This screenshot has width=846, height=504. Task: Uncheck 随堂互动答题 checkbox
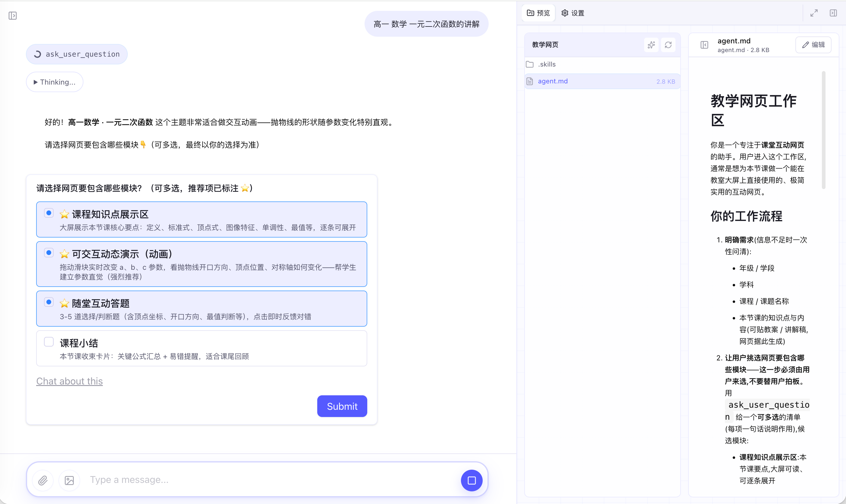(49, 302)
